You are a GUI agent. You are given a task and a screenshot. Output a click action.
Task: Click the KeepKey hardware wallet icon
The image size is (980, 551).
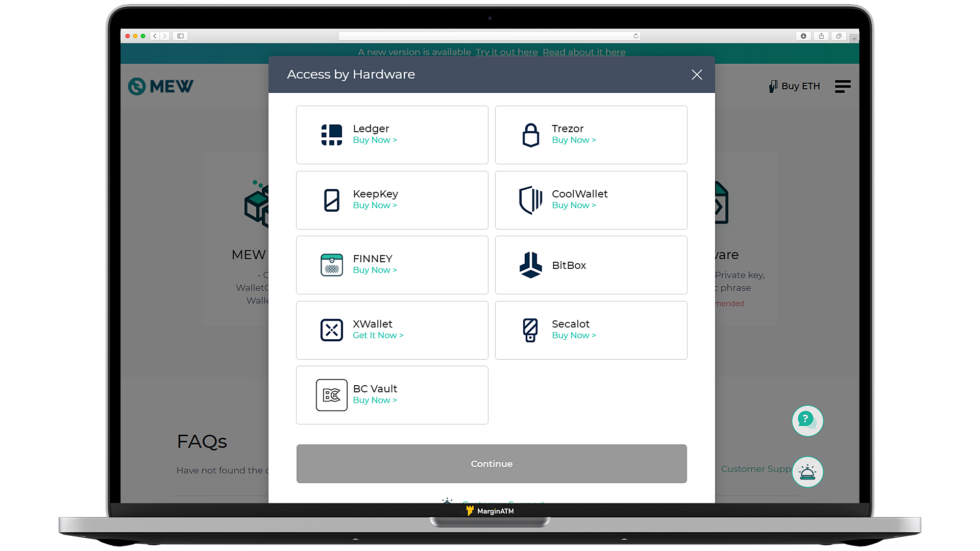[331, 200]
